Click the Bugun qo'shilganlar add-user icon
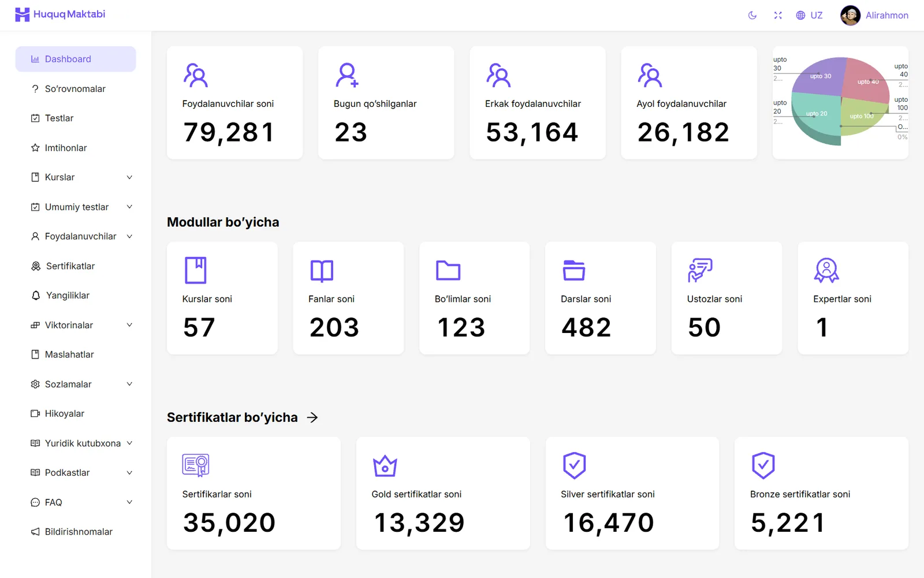 [347, 75]
